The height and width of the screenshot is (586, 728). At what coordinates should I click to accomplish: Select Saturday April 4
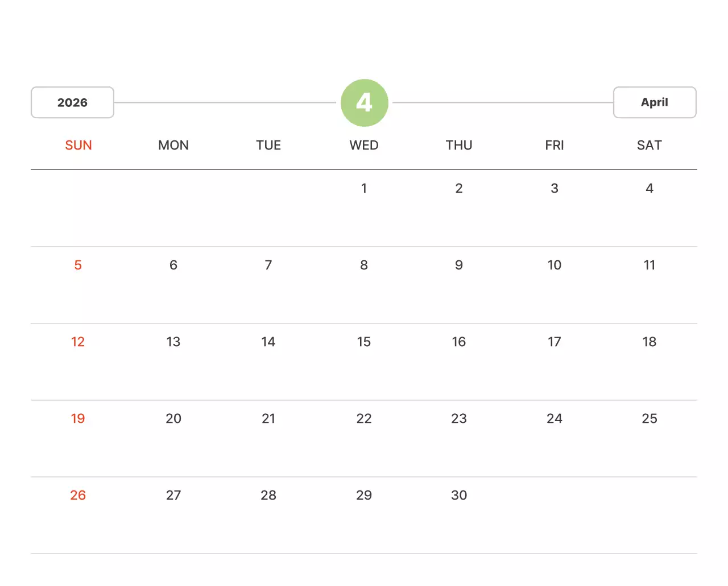coord(649,189)
